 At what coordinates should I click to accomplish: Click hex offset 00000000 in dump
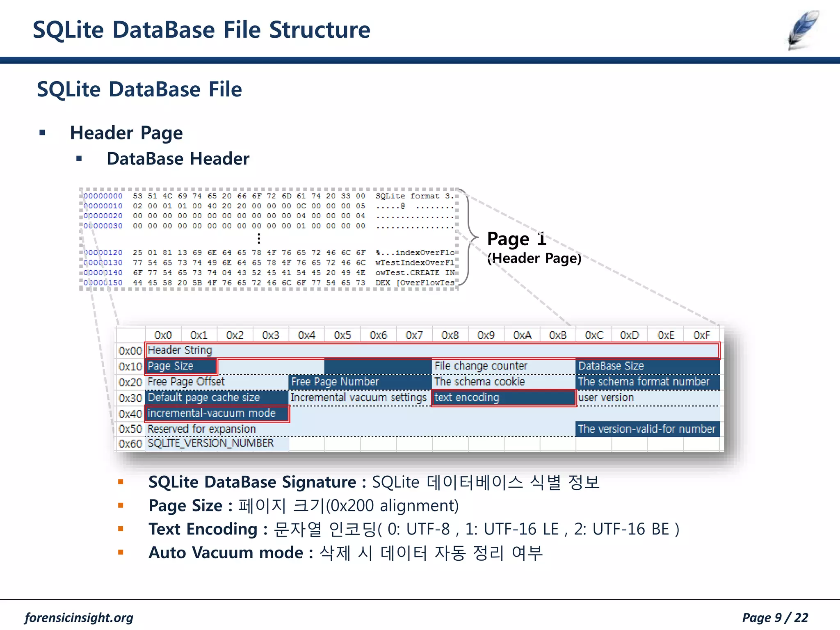point(103,196)
